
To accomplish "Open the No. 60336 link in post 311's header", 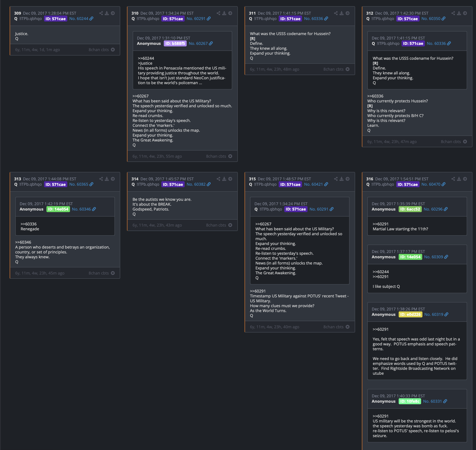I will 316,19.
